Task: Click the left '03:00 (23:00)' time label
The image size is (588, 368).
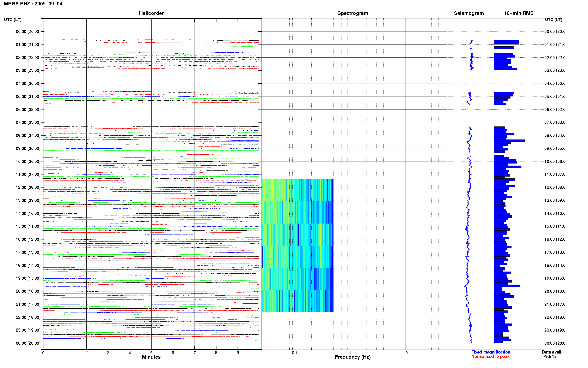Action: [x=28, y=70]
